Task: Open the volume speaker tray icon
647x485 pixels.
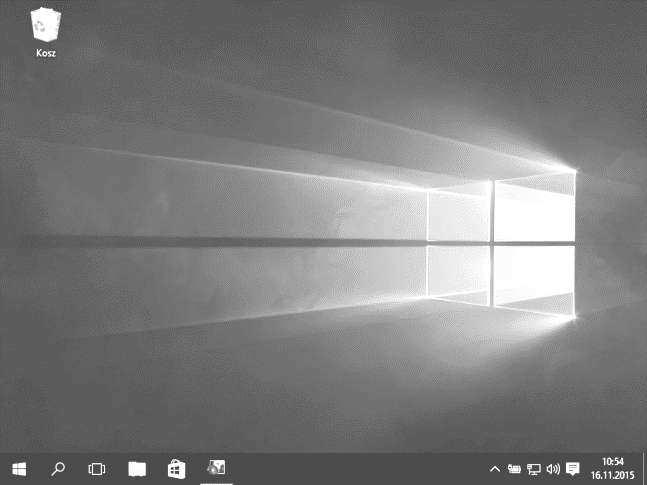Action: click(553, 469)
